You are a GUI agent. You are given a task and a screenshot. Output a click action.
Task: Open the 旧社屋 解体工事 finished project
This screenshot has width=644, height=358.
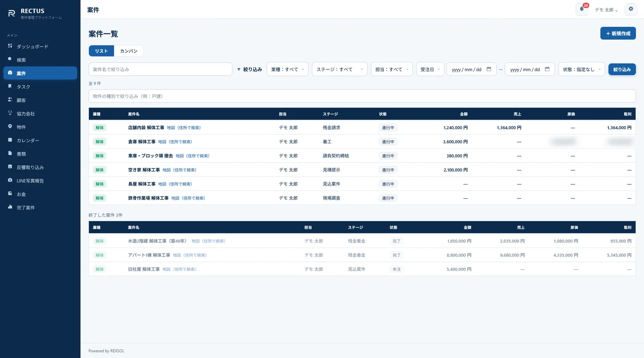pos(144,269)
